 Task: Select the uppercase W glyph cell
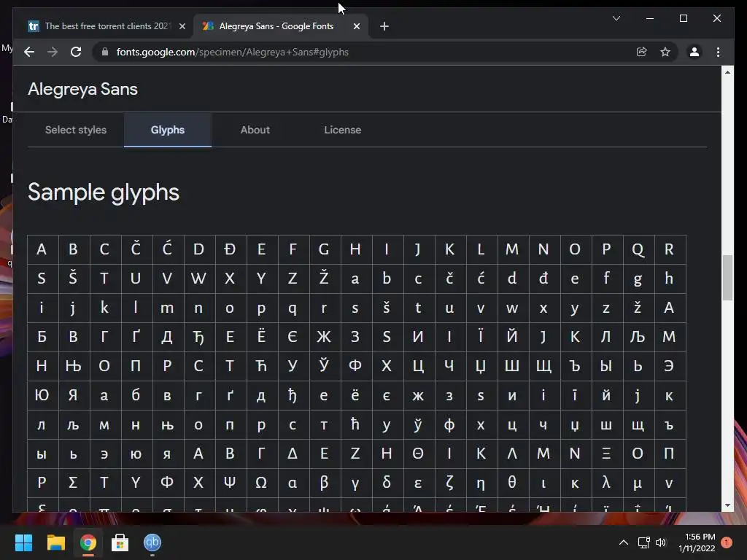(x=198, y=278)
